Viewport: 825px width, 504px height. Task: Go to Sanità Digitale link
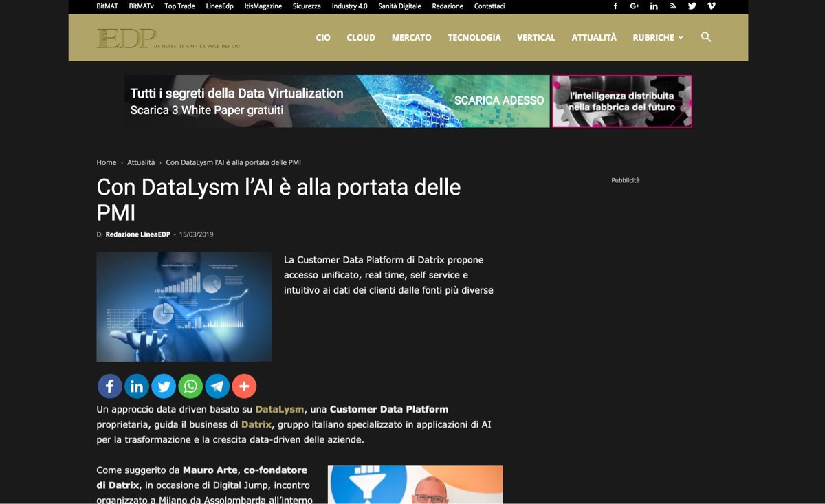[x=399, y=6]
